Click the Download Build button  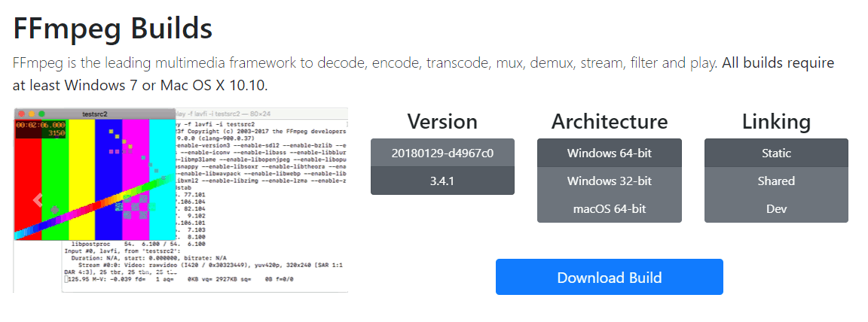coord(609,277)
